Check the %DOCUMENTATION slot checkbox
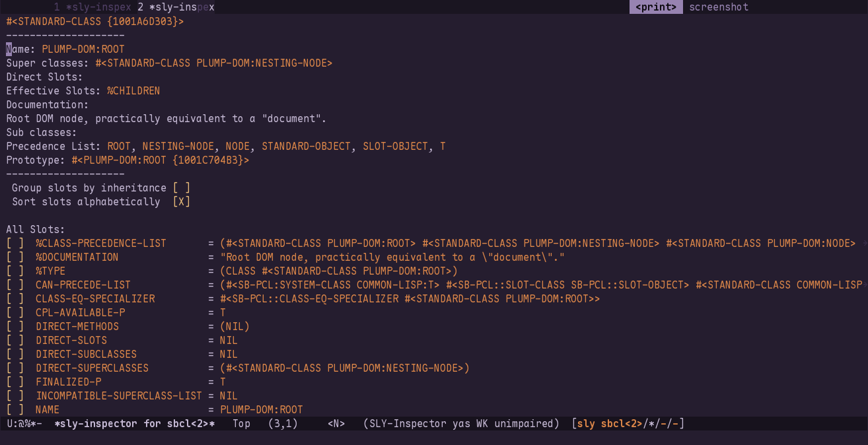 [x=15, y=257]
